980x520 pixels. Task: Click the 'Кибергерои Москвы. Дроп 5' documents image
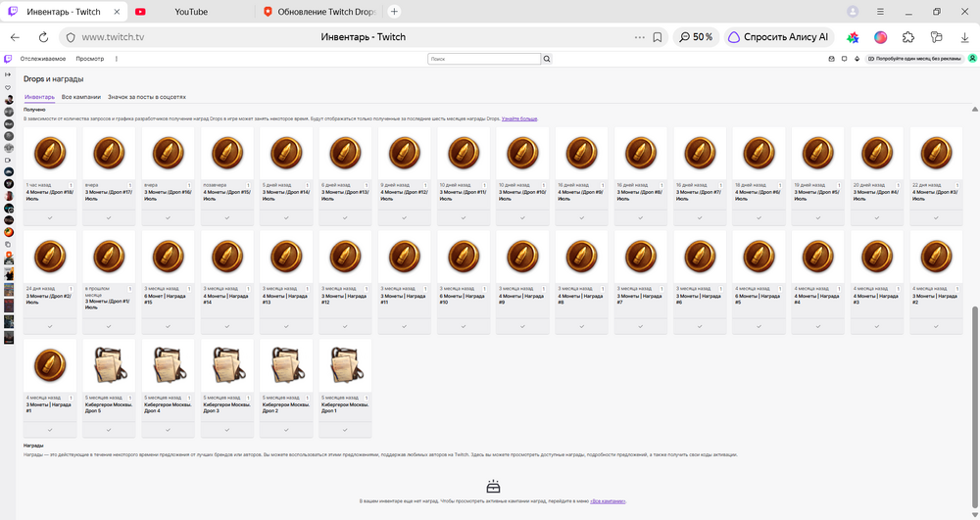click(109, 365)
